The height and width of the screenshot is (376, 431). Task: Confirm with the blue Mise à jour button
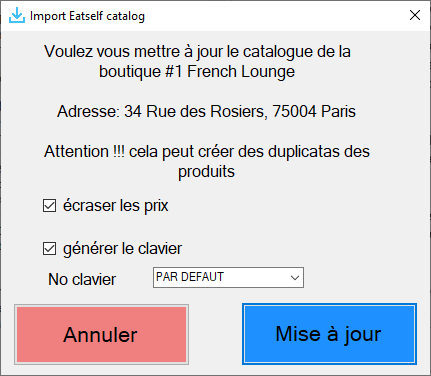329,334
